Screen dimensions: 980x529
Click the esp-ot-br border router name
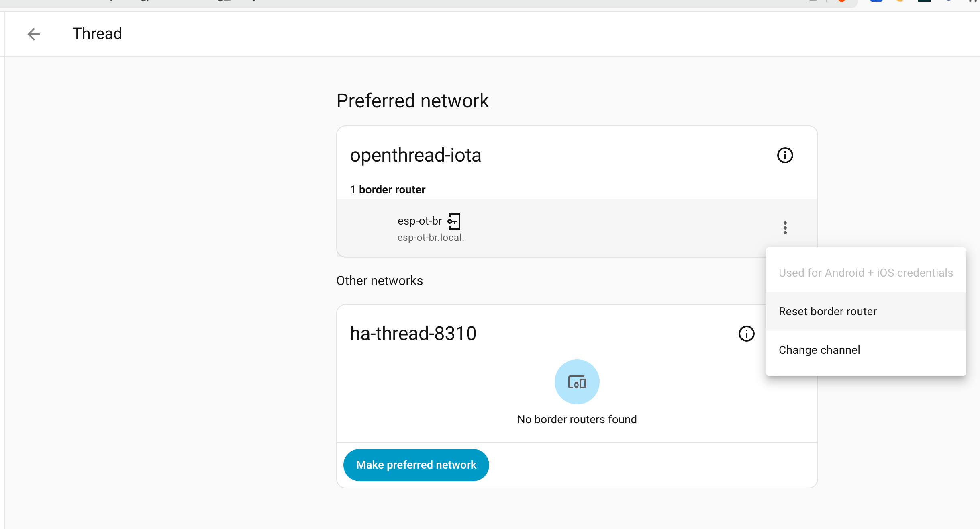tap(419, 221)
